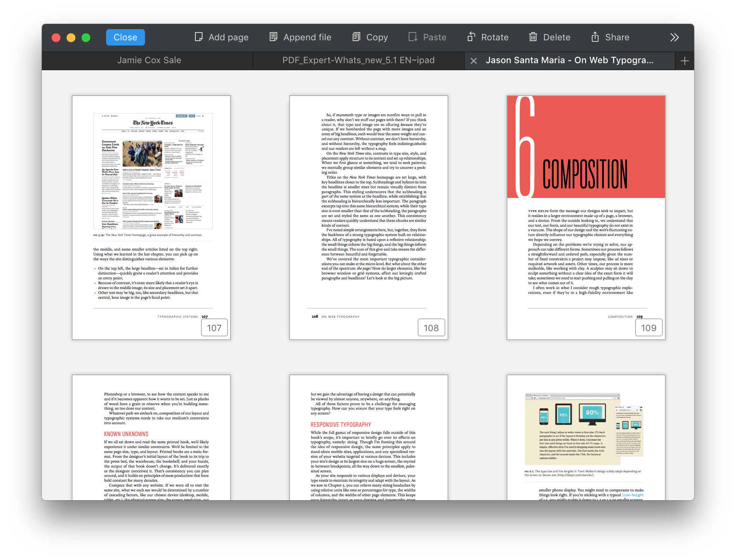The width and height of the screenshot is (736, 560).
Task: Select the Jason Santa Maria typography tab
Action: click(x=569, y=60)
